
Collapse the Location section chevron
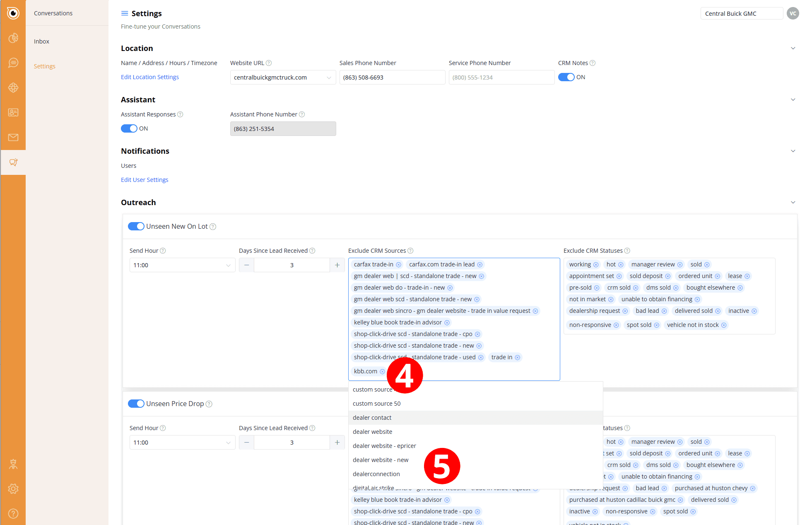tap(793, 48)
